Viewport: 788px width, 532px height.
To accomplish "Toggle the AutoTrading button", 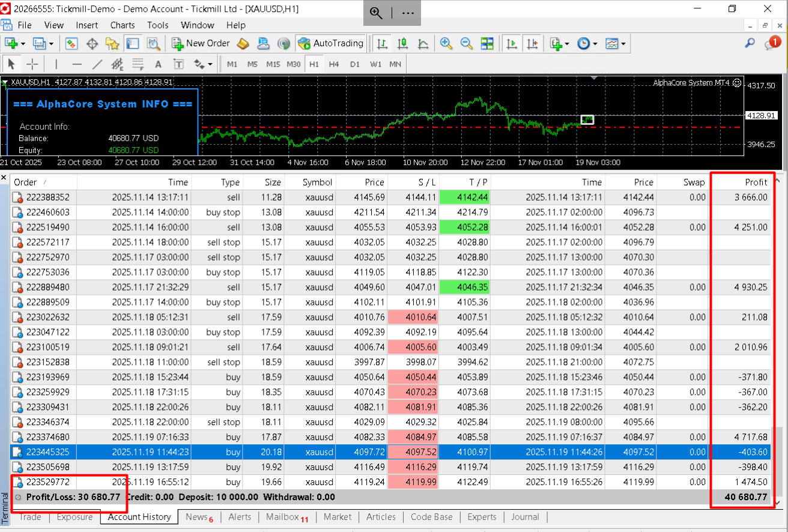I will click(x=331, y=43).
